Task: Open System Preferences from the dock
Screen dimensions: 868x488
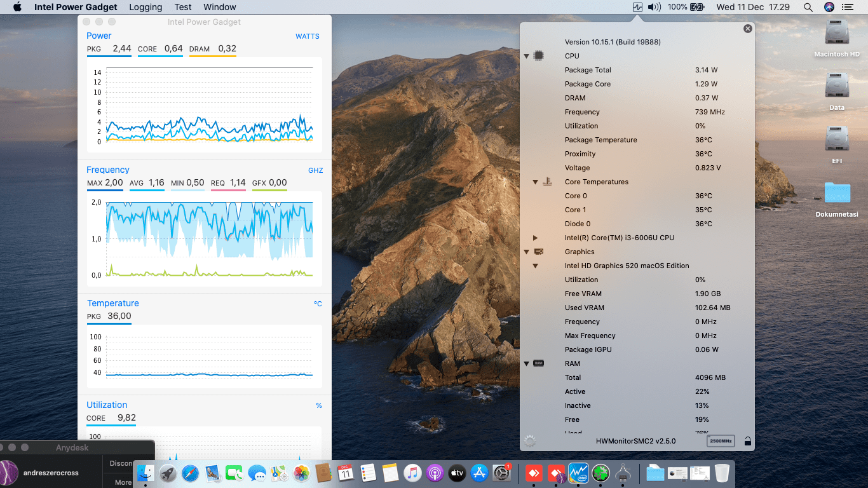Action: point(502,473)
